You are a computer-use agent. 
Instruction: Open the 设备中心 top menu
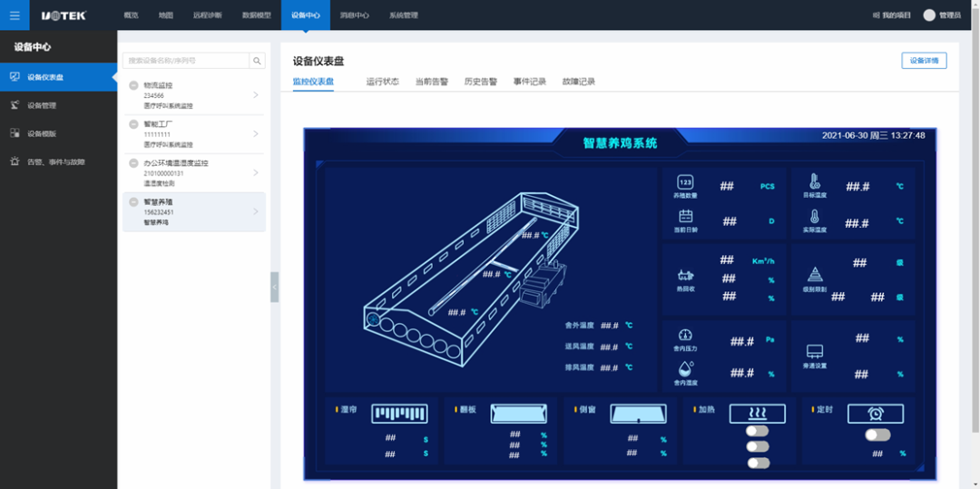pos(306,15)
